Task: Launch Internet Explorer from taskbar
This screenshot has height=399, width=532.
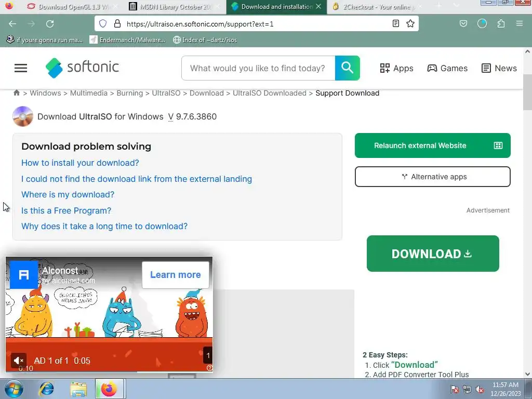Action: point(46,389)
